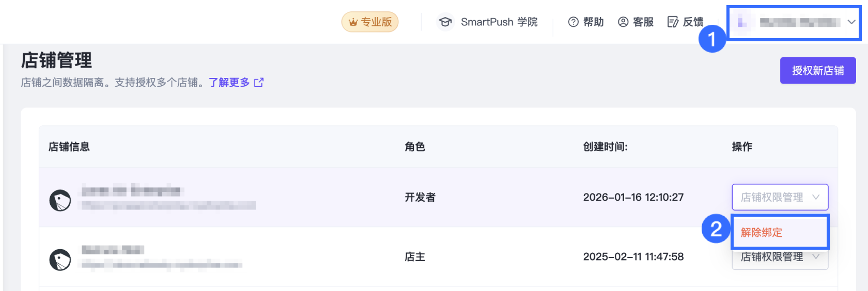Open SmartPush 学院 from the header
The image size is (868, 291).
(x=499, y=22)
